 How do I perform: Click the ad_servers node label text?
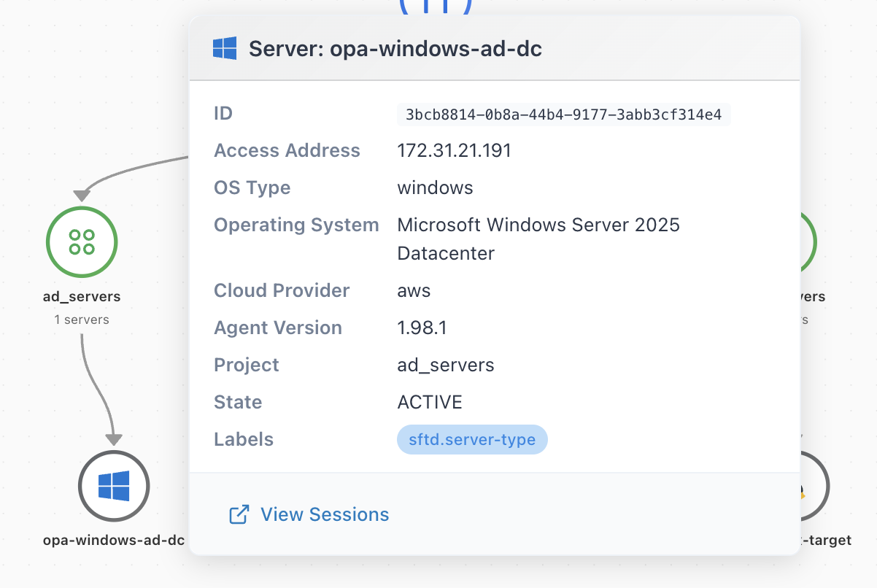[81, 296]
